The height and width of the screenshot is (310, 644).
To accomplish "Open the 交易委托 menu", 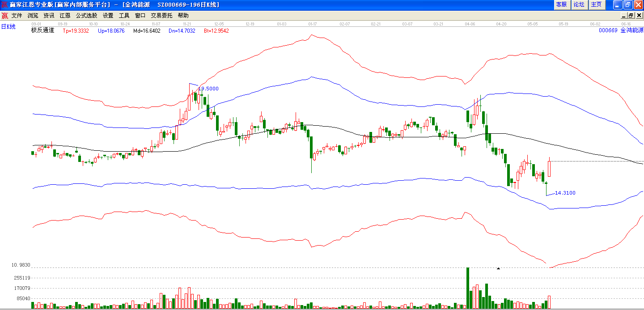I will click(161, 15).
